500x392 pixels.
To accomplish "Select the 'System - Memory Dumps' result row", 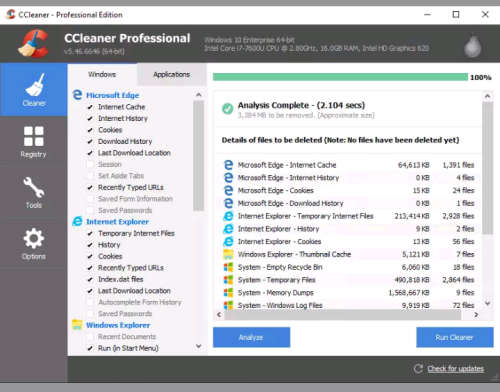I will [349, 293].
